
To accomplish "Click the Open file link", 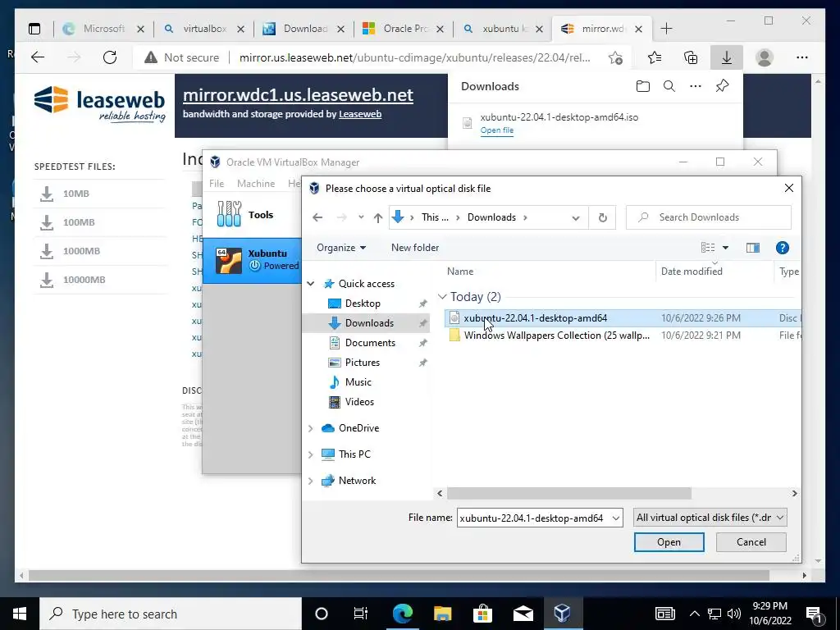I will pos(497,130).
